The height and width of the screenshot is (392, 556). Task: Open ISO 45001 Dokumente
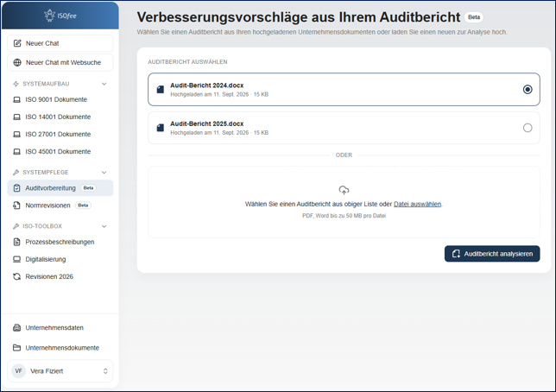point(60,152)
